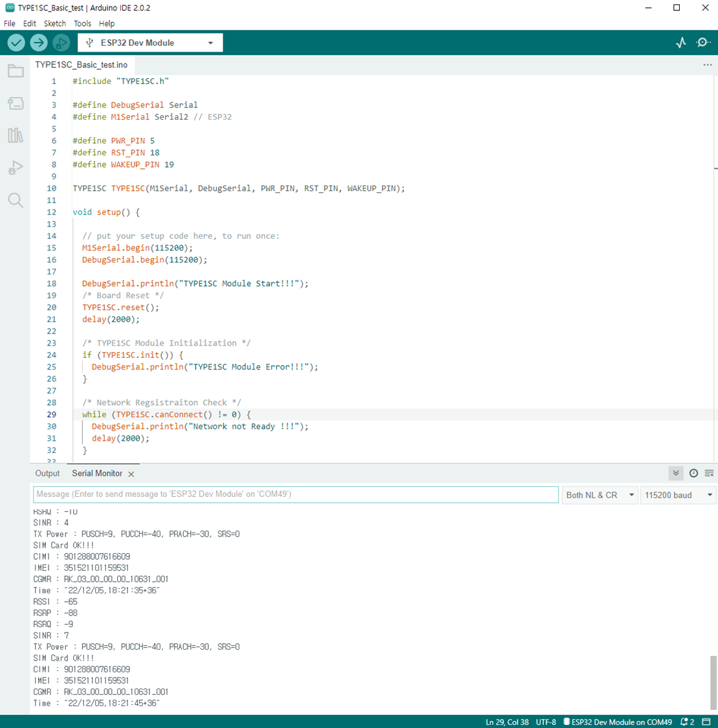Open the ESP32 Dev Module board selector
The width and height of the screenshot is (718, 728).
pos(150,43)
